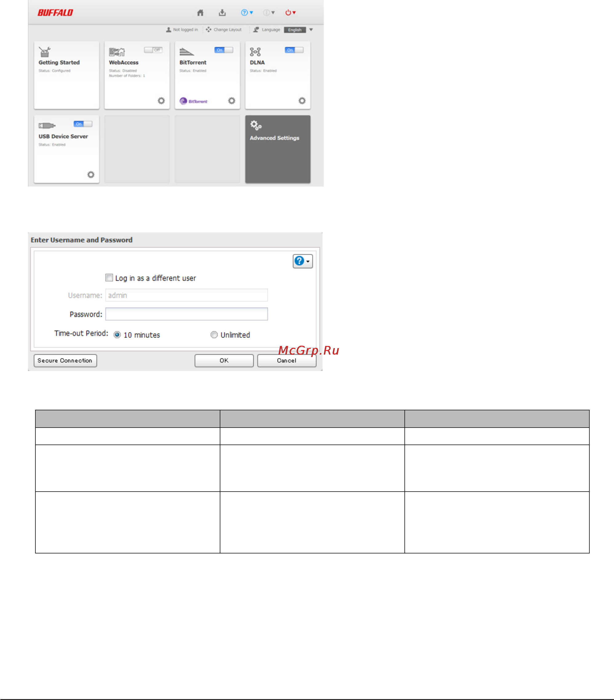The height and width of the screenshot is (700, 614).
Task: Click the WebAccess tile title
Action: (x=124, y=62)
